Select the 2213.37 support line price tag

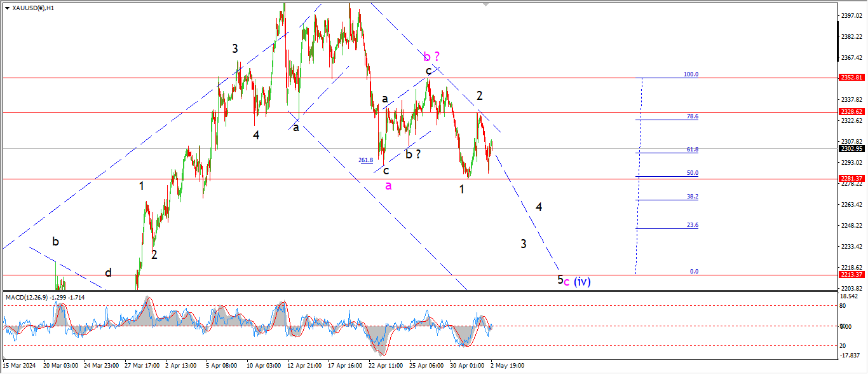(x=850, y=275)
